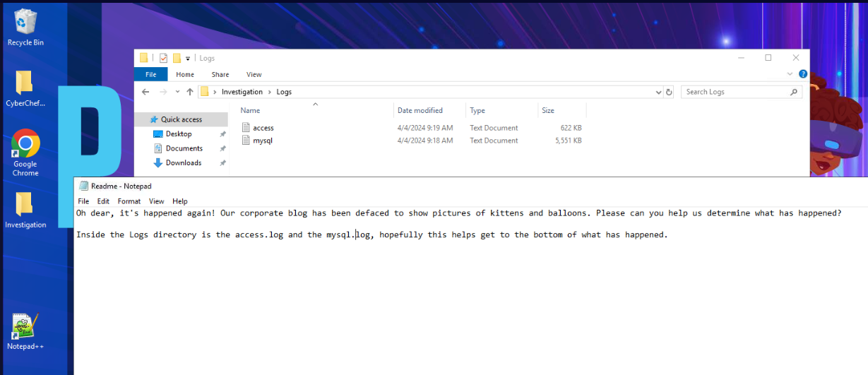
Task: Click the Notepad icon in Readme title bar
Action: pos(84,186)
